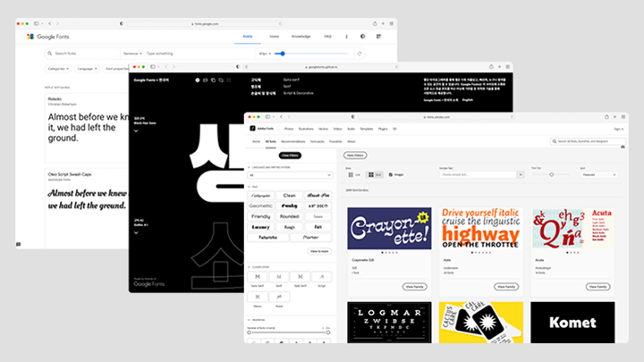Click View Family for Crayonette DJR
Image resolution: width=644 pixels, height=362 pixels.
pyautogui.click(x=414, y=287)
